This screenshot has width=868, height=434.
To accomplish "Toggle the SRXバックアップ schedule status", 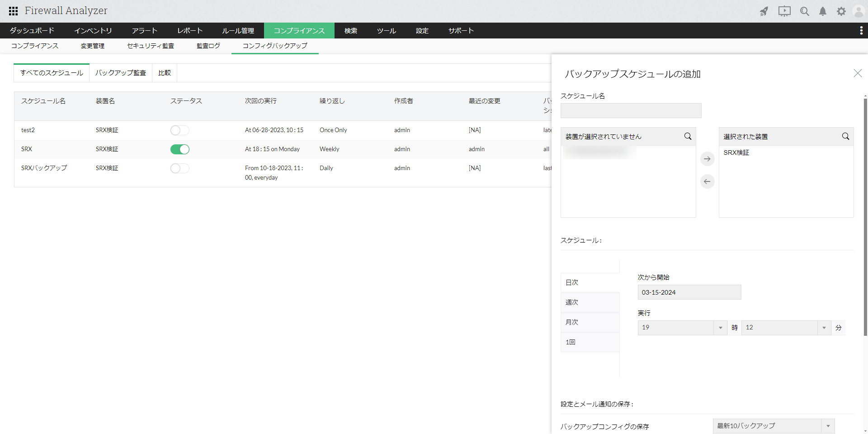I will point(179,168).
